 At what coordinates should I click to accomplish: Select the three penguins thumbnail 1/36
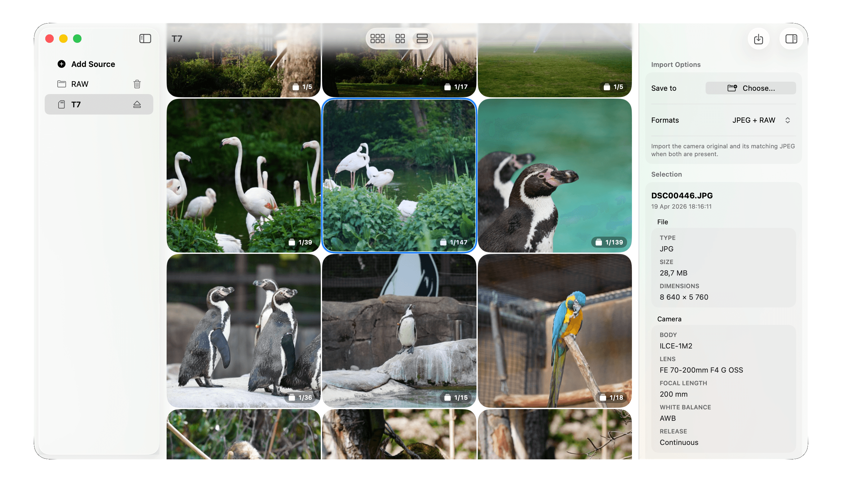[243, 330]
